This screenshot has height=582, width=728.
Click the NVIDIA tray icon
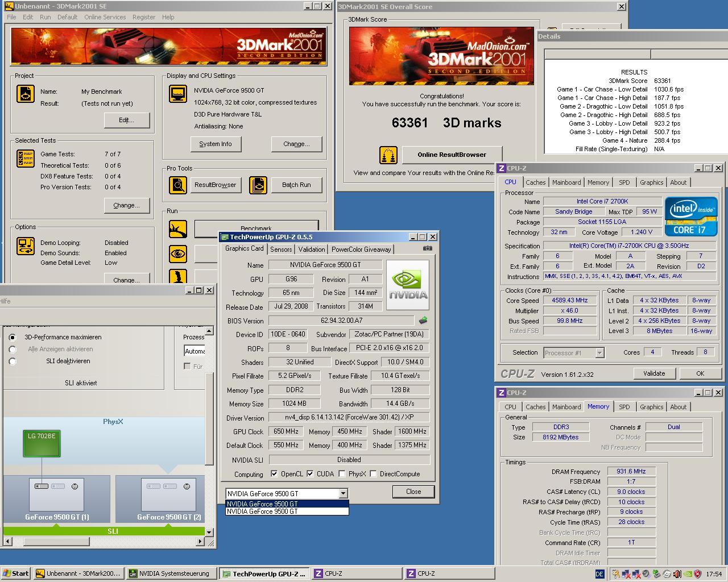point(688,574)
